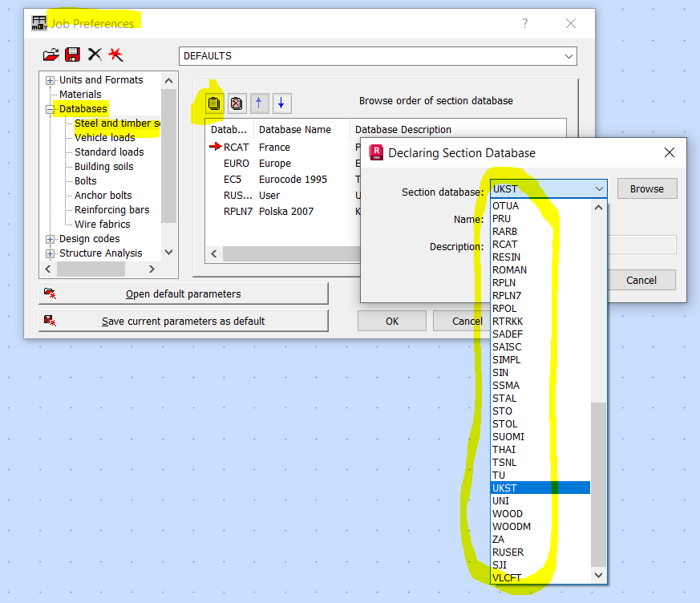Expand the Units and Formats node
This screenshot has width=700, height=603.
click(51, 79)
